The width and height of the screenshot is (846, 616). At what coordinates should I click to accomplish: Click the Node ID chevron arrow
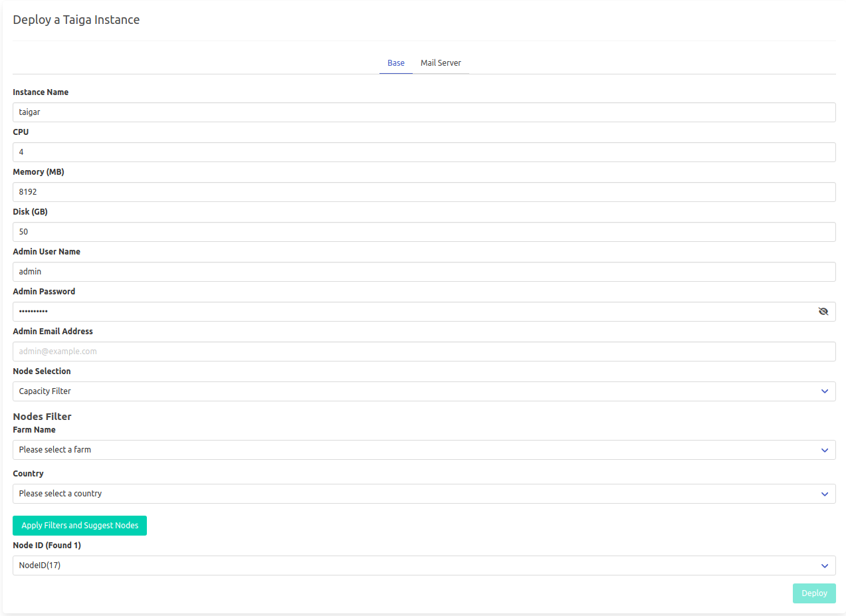point(825,565)
